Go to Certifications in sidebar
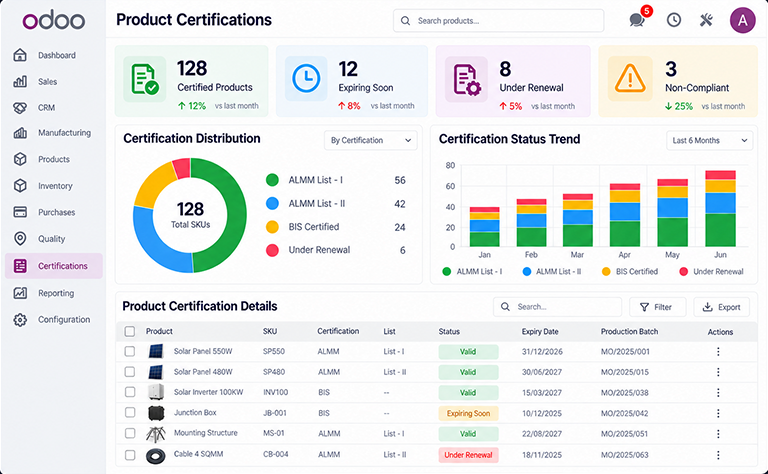768x474 pixels. tap(54, 266)
